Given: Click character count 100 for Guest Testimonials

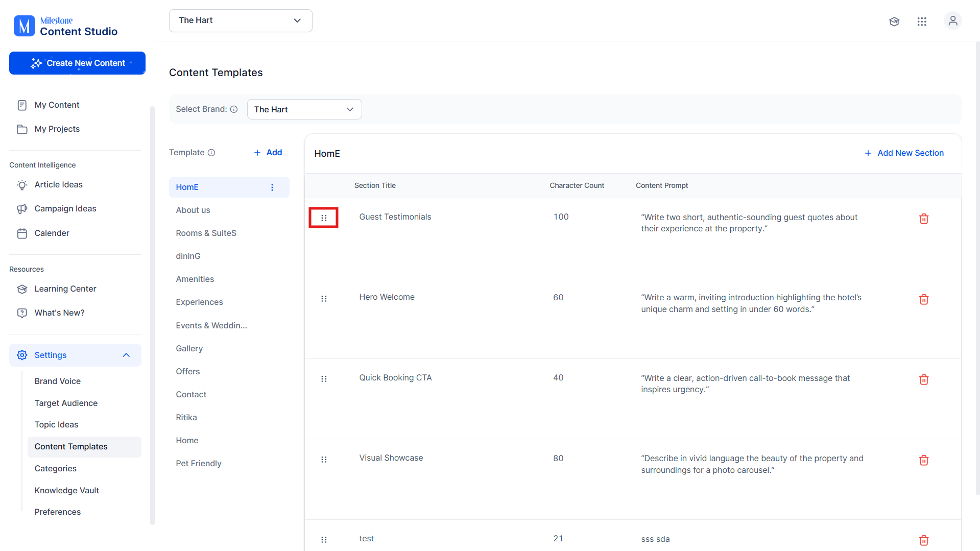Looking at the screenshot, I should point(561,217).
